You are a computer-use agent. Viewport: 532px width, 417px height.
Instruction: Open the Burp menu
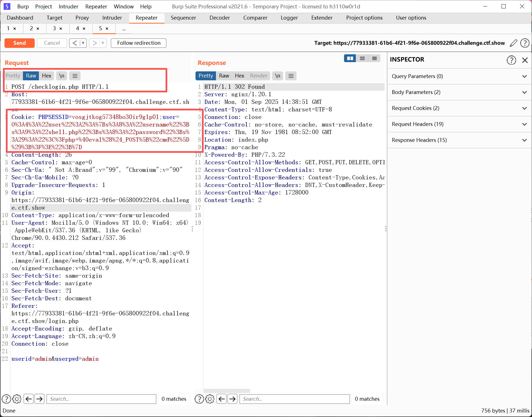pyautogui.click(x=23, y=6)
